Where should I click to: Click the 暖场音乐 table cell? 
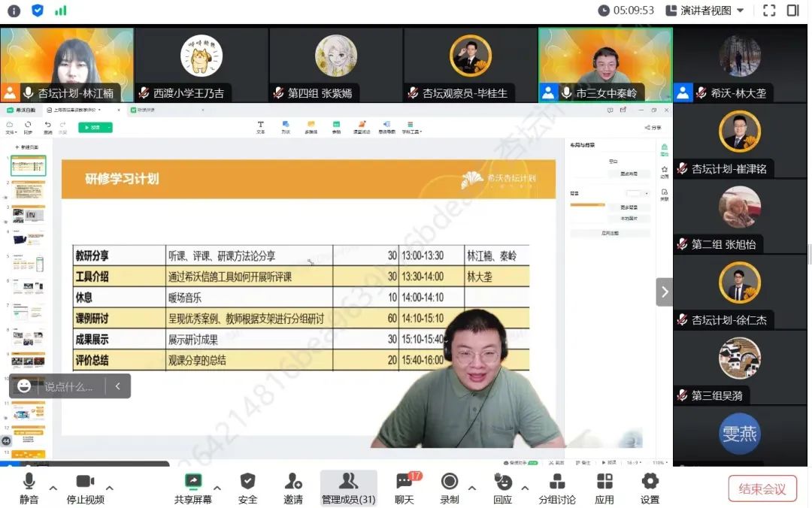point(250,298)
